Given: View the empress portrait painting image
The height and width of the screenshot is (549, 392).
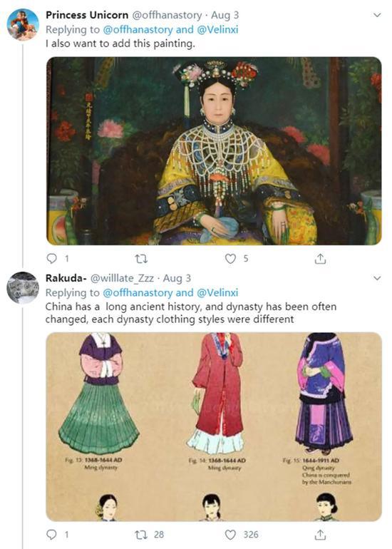Looking at the screenshot, I should [214, 151].
